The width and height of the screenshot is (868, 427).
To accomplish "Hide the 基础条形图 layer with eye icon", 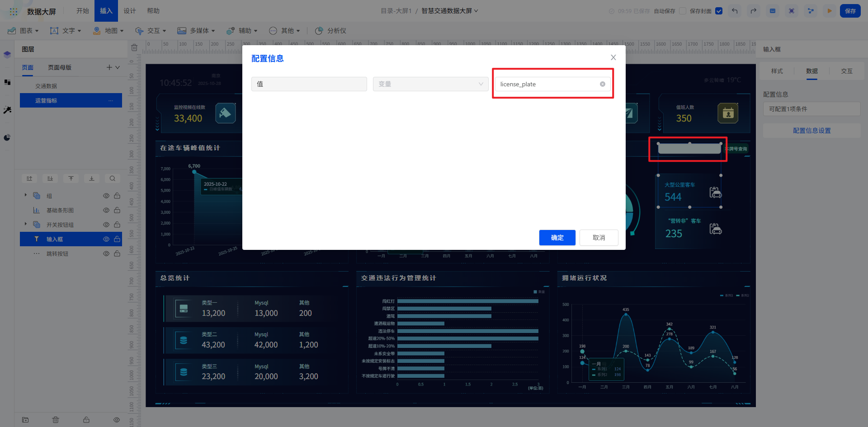I will coord(106,210).
